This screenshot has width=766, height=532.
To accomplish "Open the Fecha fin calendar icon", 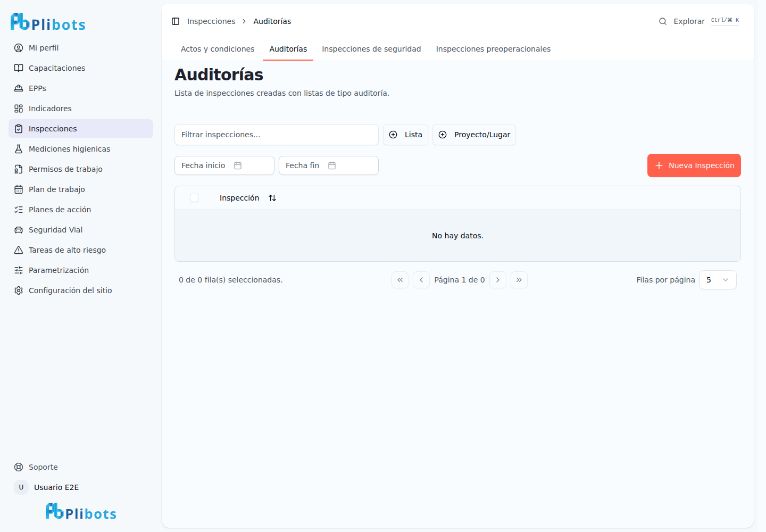I will pyautogui.click(x=332, y=165).
